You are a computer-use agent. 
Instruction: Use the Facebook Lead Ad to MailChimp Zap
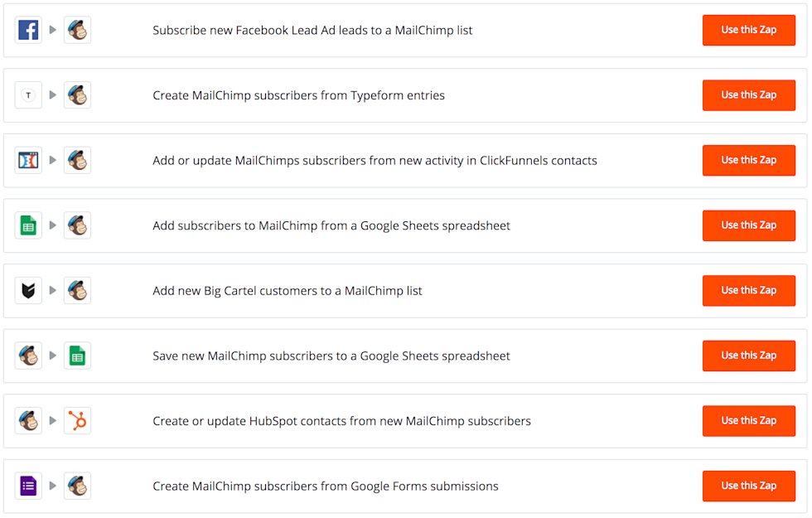pos(748,30)
